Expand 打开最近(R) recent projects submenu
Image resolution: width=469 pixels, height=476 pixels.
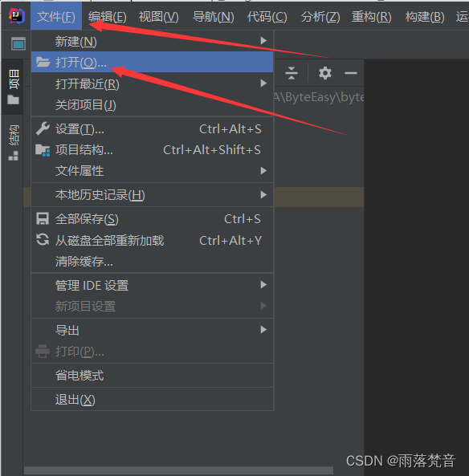[152, 83]
